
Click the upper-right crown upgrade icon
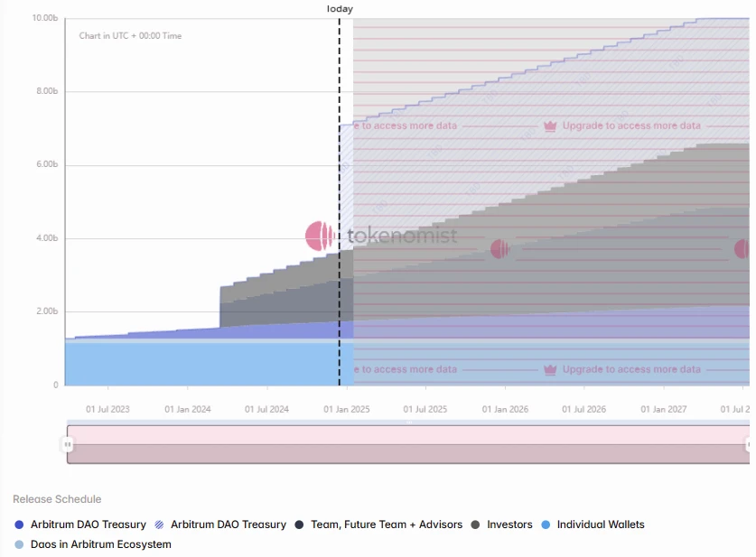coord(549,126)
